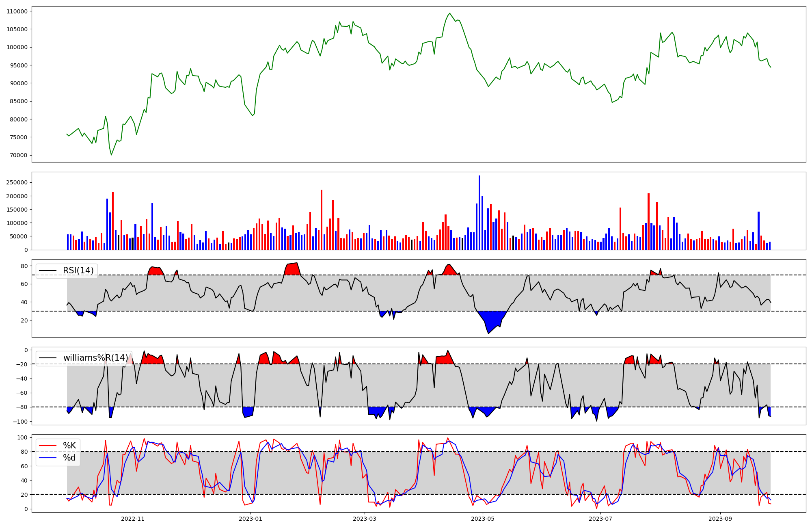Click the tallest blue volume bar

pos(479,211)
